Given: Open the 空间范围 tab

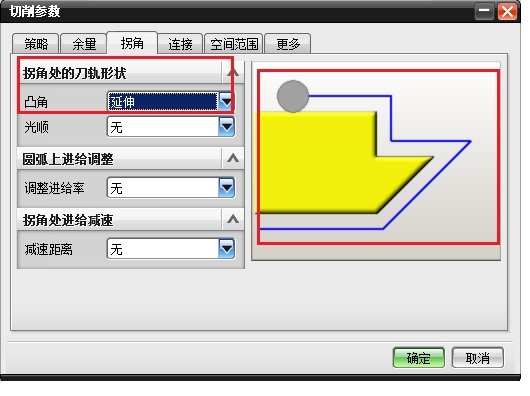Looking at the screenshot, I should (234, 44).
